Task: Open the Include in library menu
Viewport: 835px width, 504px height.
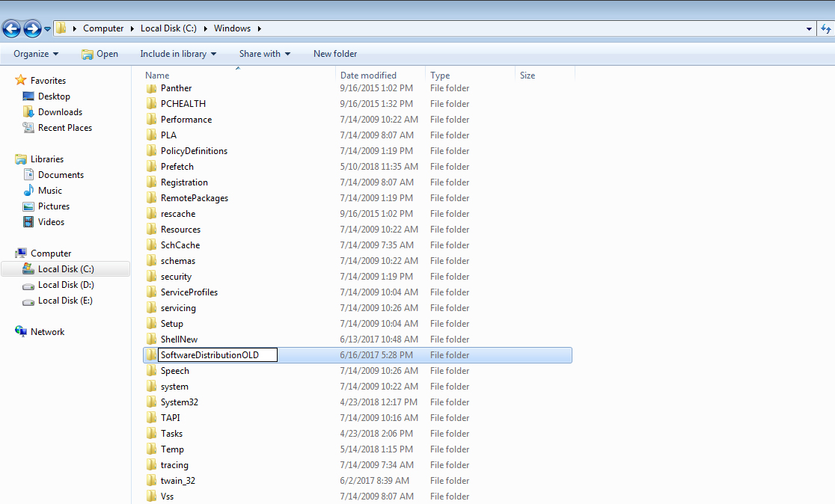Action: pyautogui.click(x=178, y=54)
